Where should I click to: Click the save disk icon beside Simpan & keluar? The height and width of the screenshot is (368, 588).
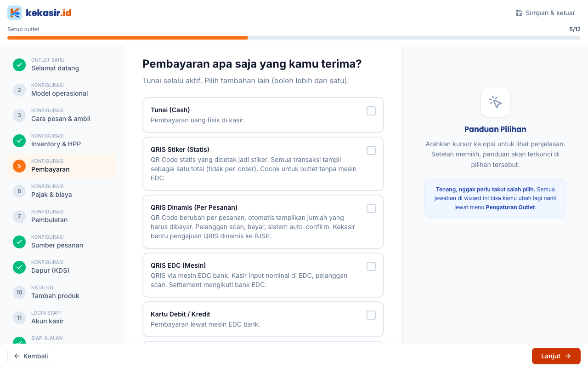click(x=519, y=13)
